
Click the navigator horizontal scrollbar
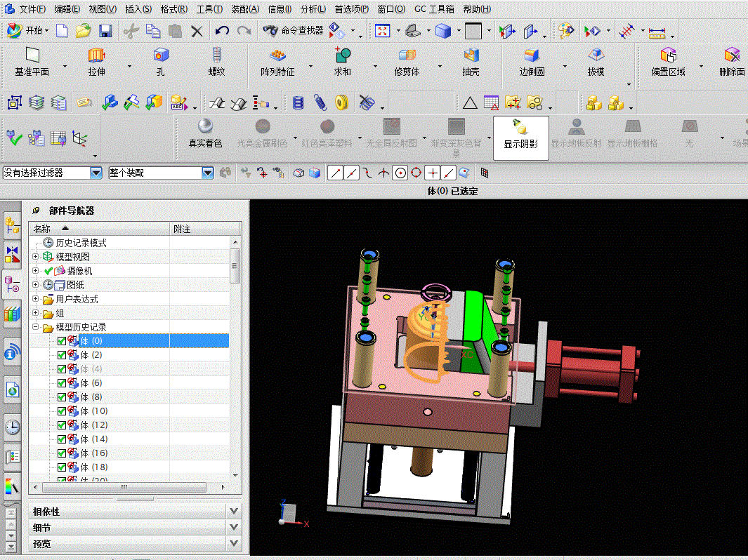[x=124, y=487]
